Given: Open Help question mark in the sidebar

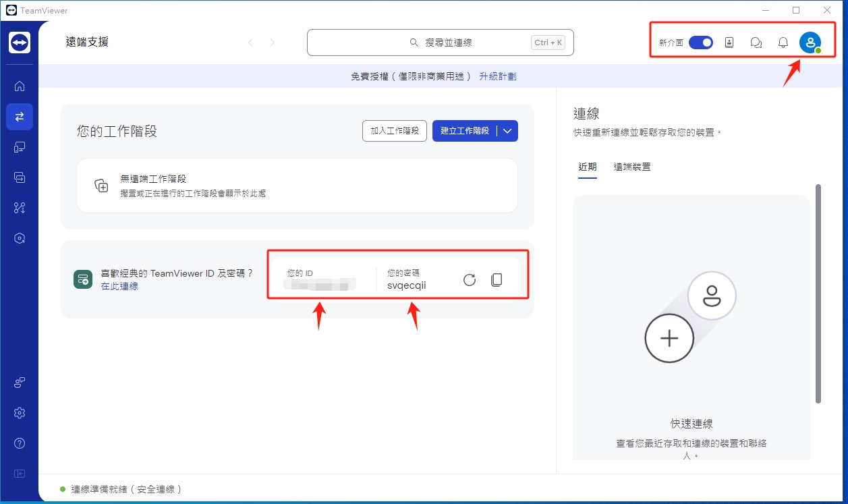Looking at the screenshot, I should click(20, 443).
